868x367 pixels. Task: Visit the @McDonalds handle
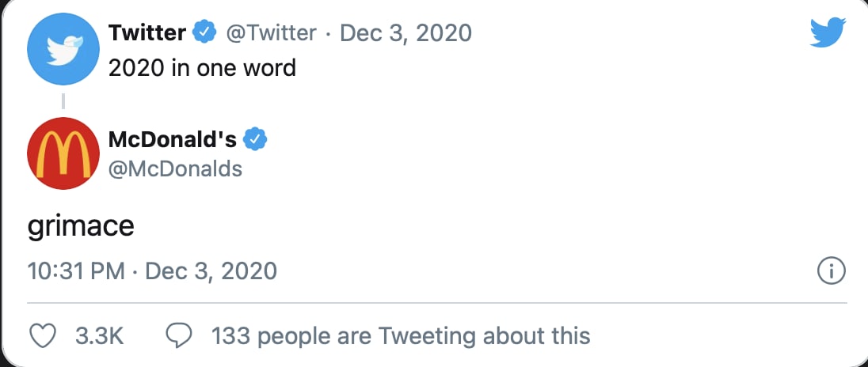click(176, 168)
